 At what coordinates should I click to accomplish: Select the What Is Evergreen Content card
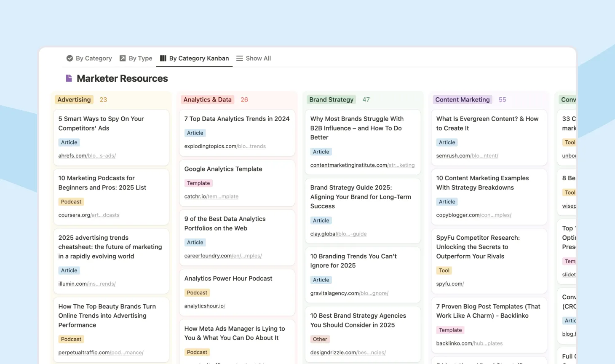click(x=488, y=123)
